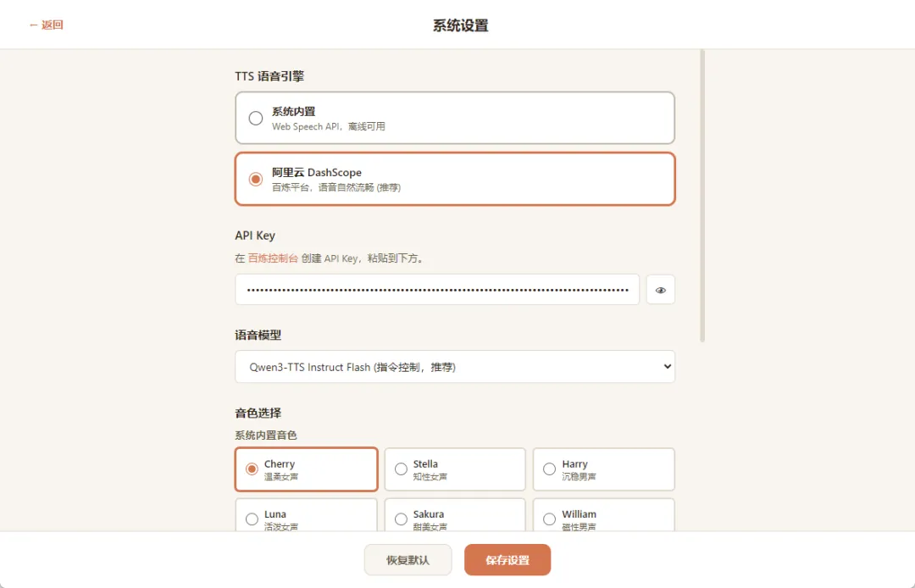Click the settings page vertical scrollbar
Image resolution: width=915 pixels, height=588 pixels.
click(702, 196)
